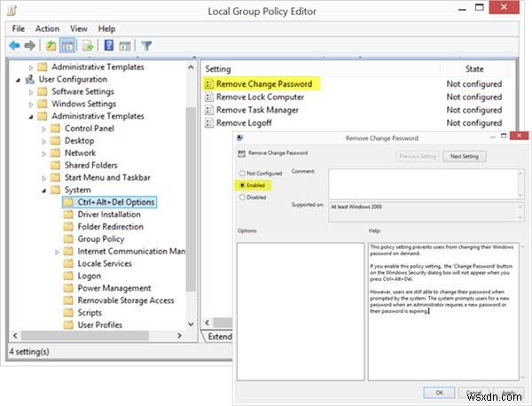Open the File menu
Viewport: 532px width, 406px height.
(19, 29)
